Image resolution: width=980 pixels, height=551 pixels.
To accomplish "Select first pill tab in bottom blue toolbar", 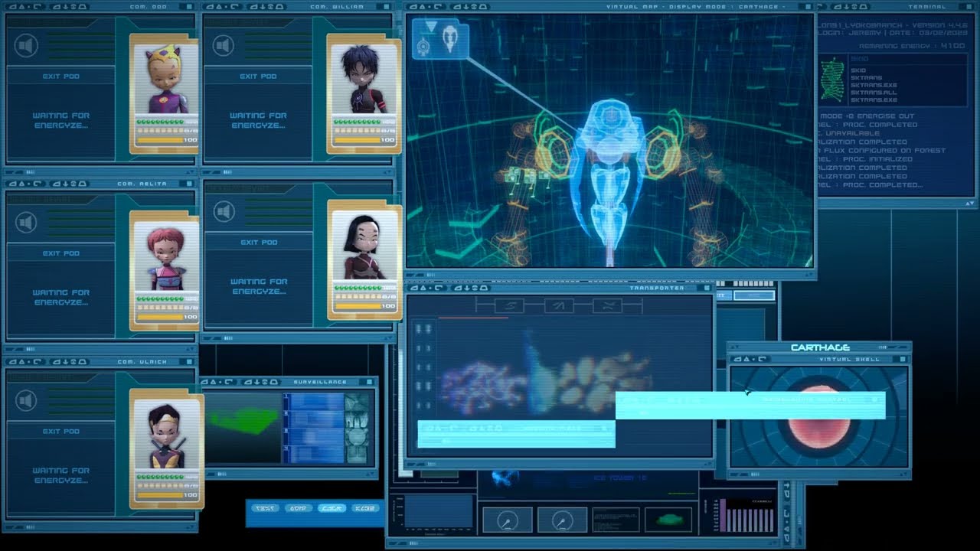I will [265, 508].
